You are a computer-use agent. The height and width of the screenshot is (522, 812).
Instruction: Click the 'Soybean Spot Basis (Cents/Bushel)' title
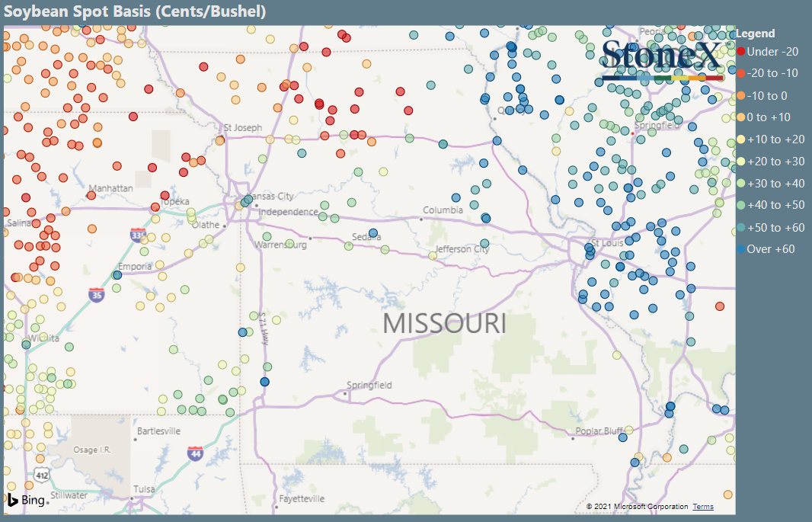pos(135,11)
